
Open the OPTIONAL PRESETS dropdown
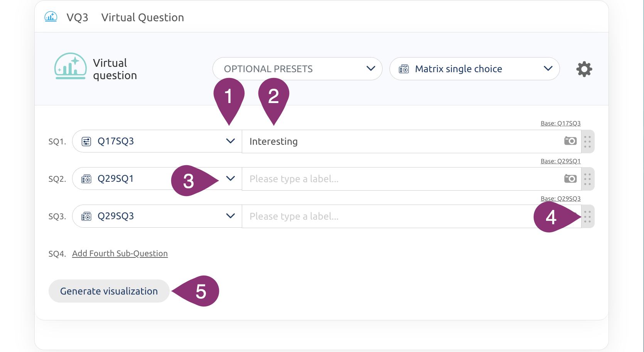click(x=297, y=69)
